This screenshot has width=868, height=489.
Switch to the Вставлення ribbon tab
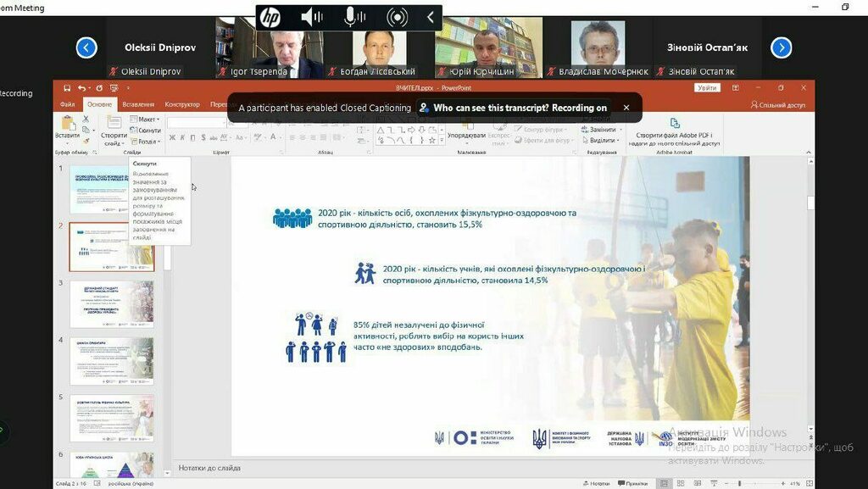pos(138,104)
